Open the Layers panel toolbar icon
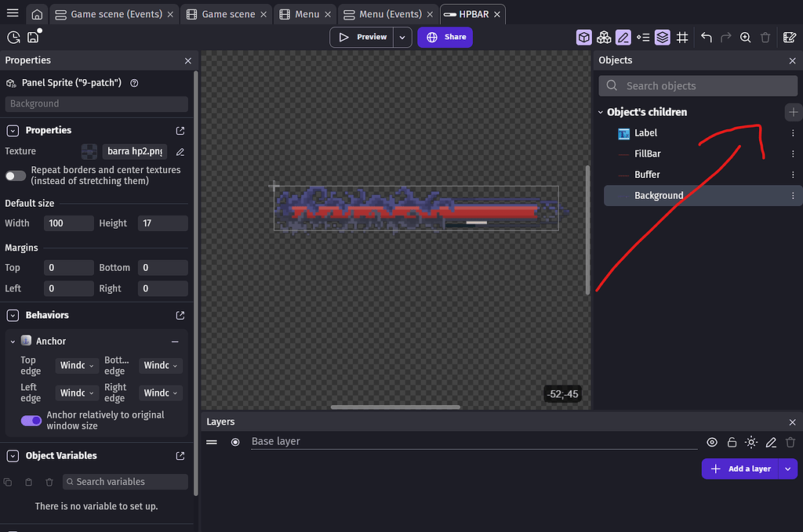Screen dimensions: 803x532 click(x=662, y=37)
